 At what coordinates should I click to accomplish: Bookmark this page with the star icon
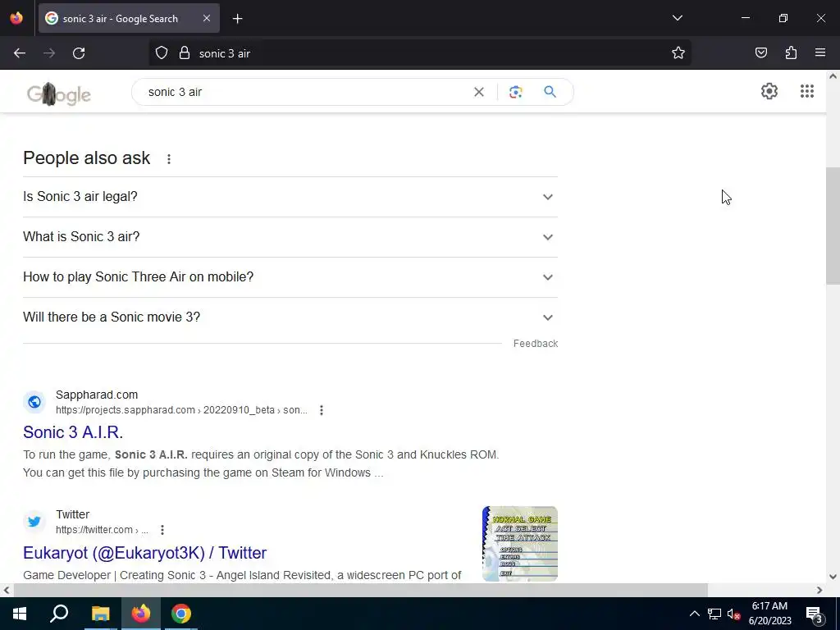coord(678,53)
